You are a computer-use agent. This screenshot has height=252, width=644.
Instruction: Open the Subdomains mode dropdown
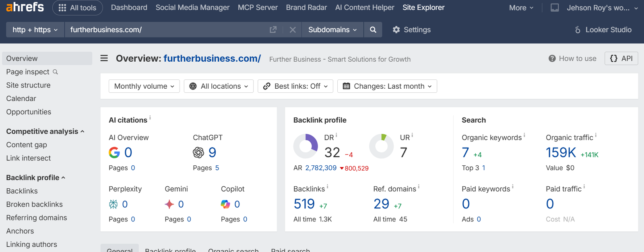(x=332, y=30)
